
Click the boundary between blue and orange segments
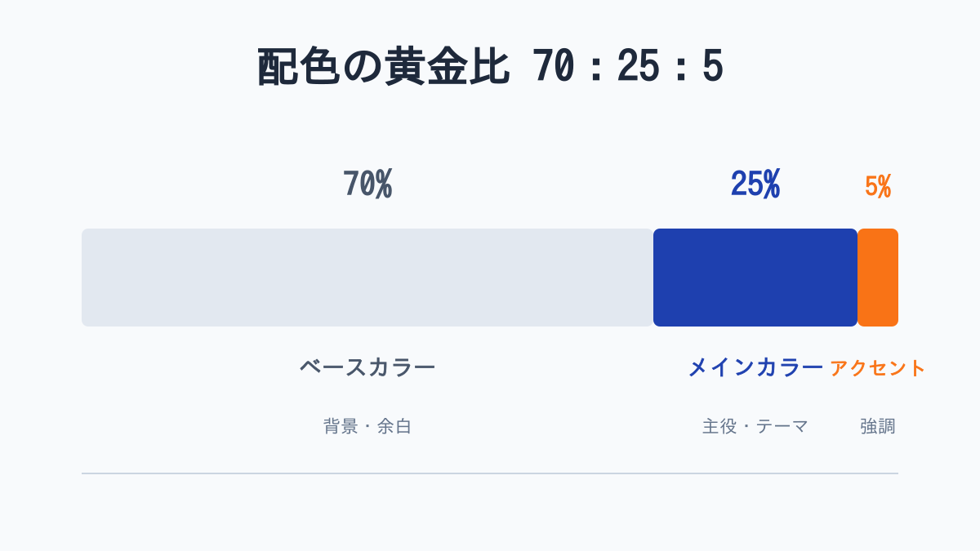tap(857, 278)
